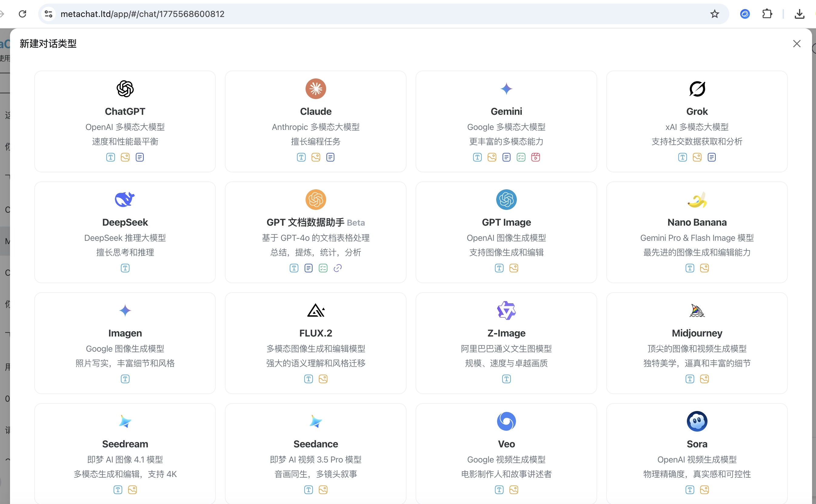Click the document capability icon under Grok
816x504 pixels.
pyautogui.click(x=712, y=157)
